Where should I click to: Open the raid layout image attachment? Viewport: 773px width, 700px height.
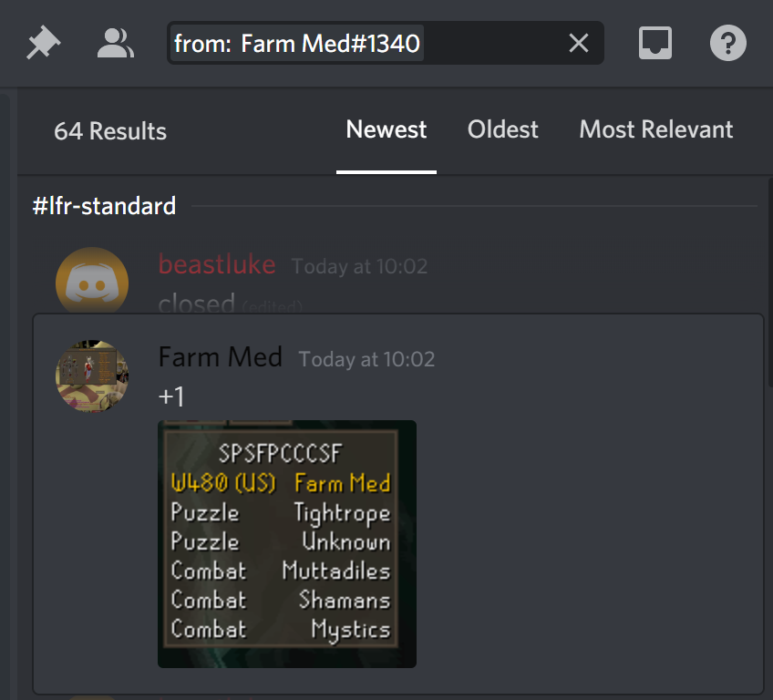pos(287,544)
